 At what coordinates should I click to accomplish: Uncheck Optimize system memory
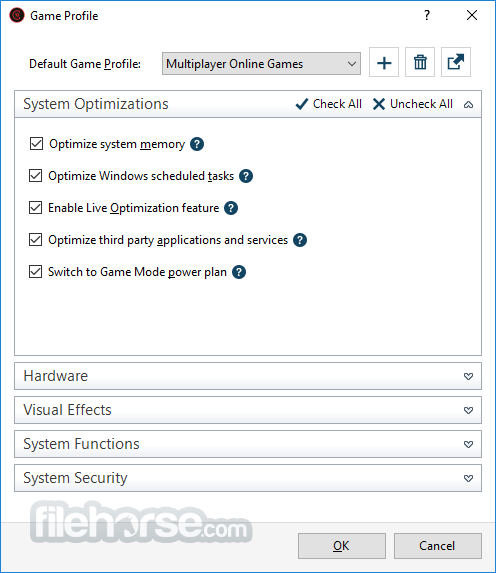coord(36,144)
